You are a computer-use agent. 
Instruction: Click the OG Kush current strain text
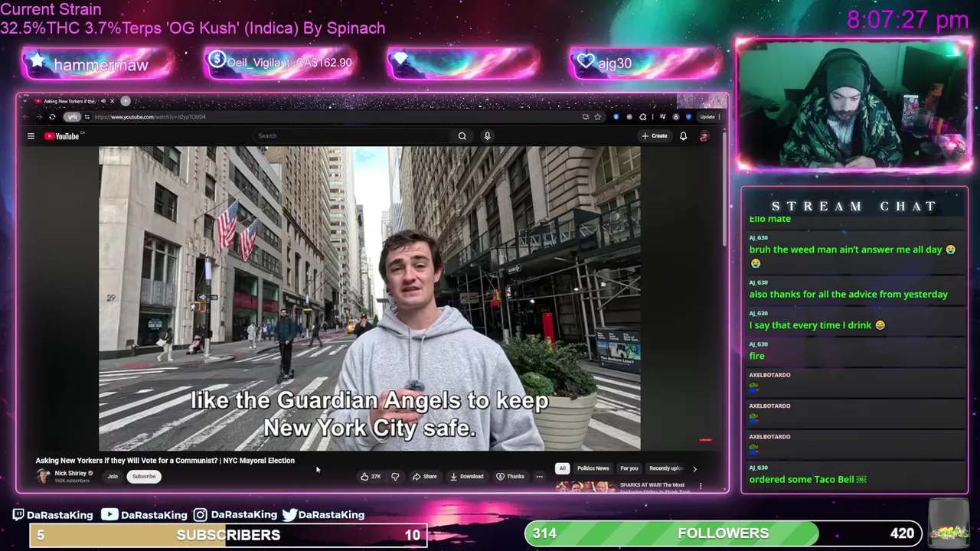193,28
